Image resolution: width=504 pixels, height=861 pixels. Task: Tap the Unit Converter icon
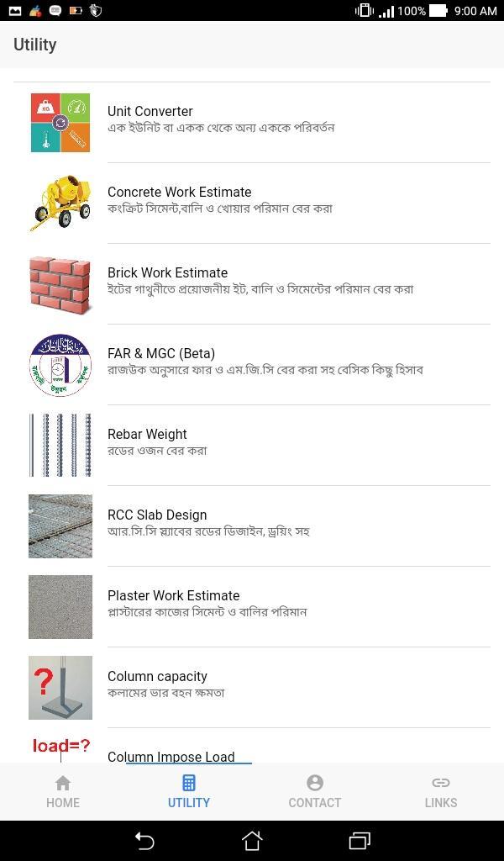[x=60, y=123]
